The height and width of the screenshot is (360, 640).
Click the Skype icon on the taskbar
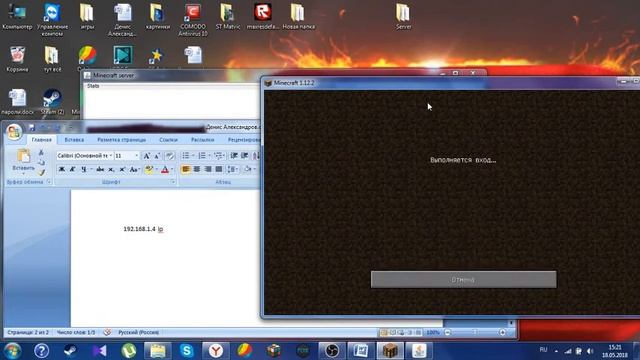pos(187,351)
